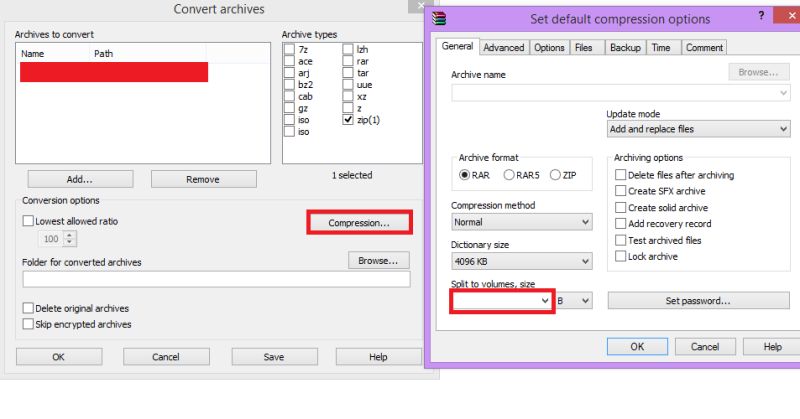Switch to the Comment tab

click(x=704, y=47)
